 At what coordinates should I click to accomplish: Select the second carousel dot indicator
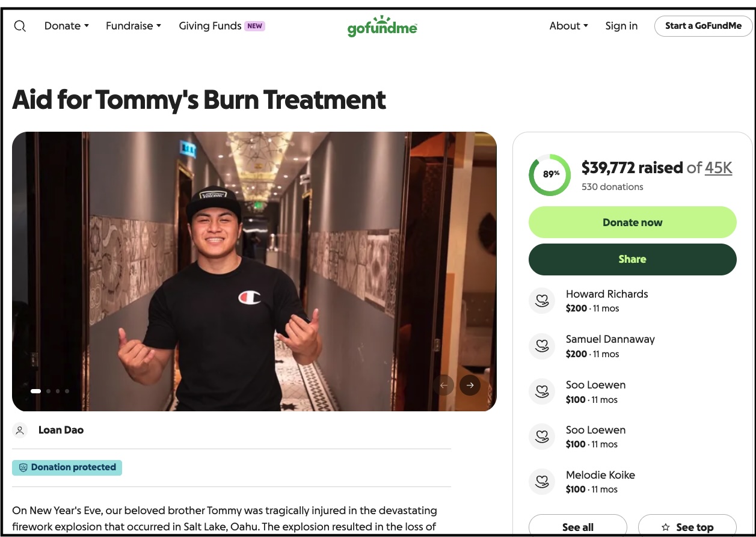coord(48,391)
